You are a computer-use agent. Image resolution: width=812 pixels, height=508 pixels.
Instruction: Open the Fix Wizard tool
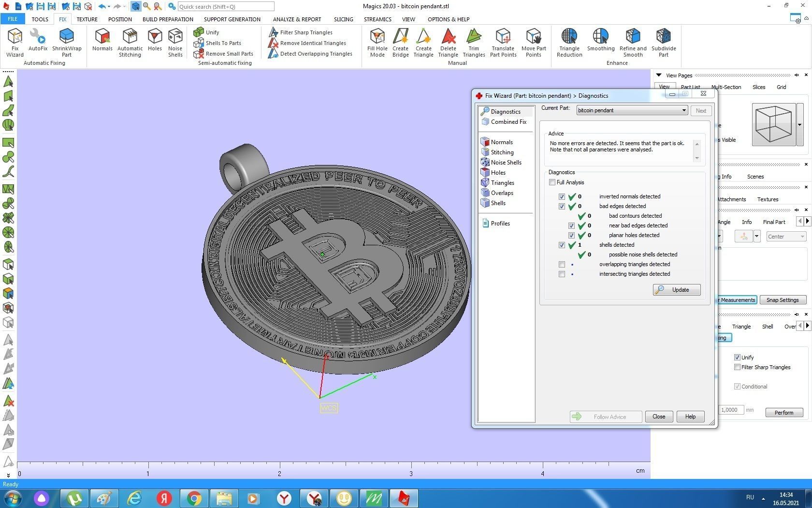pos(15,43)
